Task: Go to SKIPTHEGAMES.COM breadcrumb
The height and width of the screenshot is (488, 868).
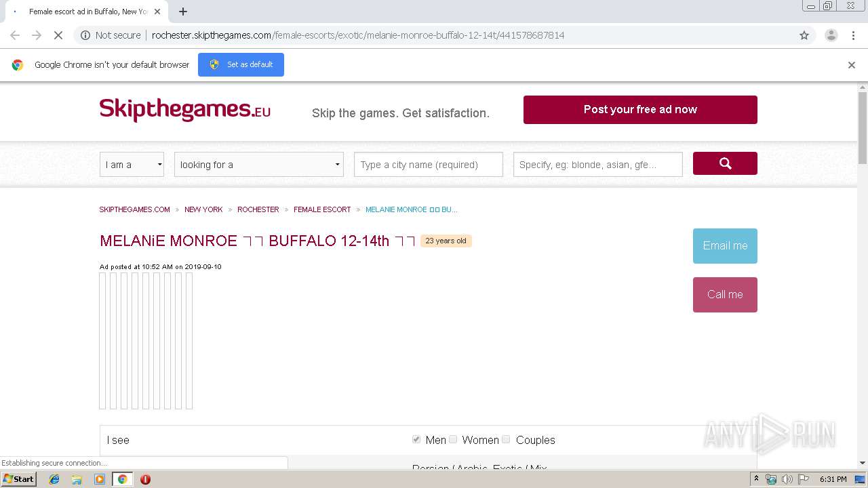Action: (x=135, y=209)
